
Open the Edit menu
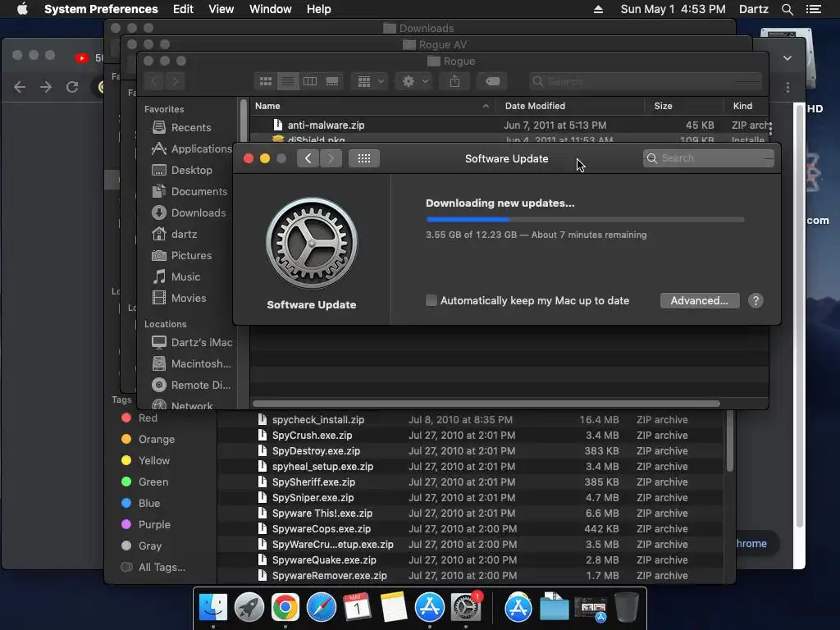183,9
